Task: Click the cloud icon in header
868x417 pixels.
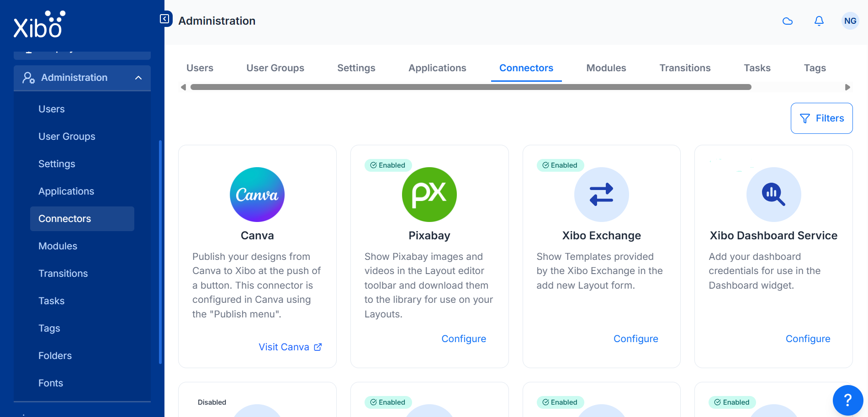Action: click(x=788, y=21)
